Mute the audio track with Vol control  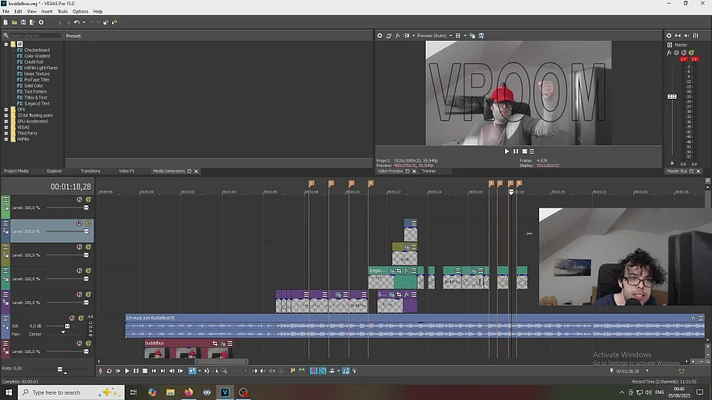[x=72, y=318]
